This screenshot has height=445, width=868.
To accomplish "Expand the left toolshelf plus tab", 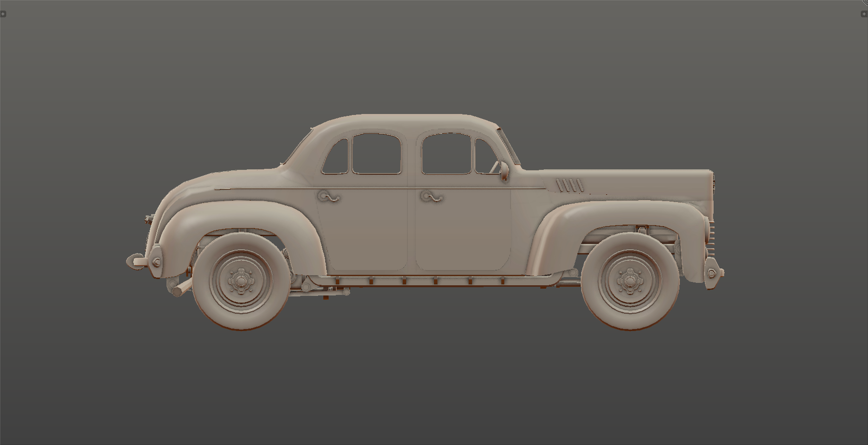I will coord(3,14).
